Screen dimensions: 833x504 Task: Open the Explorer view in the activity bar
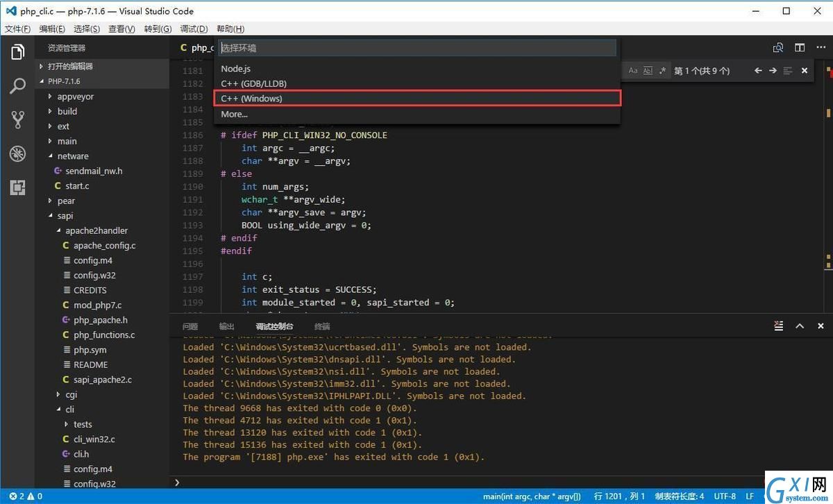click(17, 52)
